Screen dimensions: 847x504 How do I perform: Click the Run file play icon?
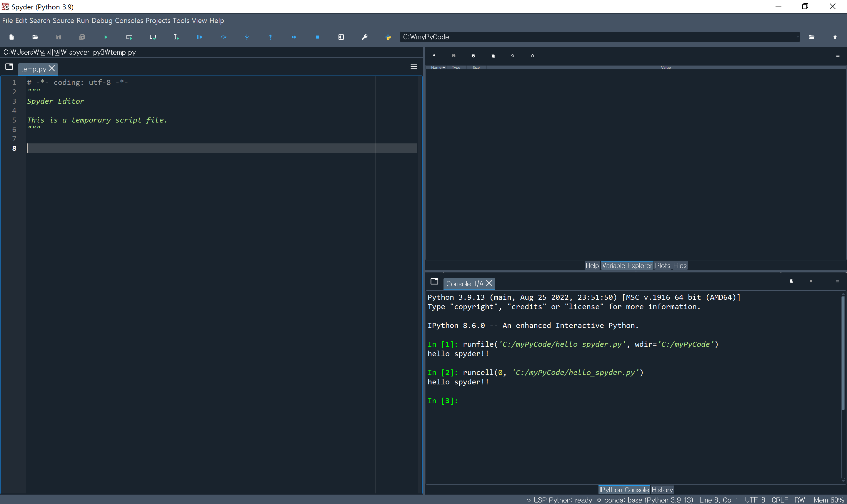106,37
